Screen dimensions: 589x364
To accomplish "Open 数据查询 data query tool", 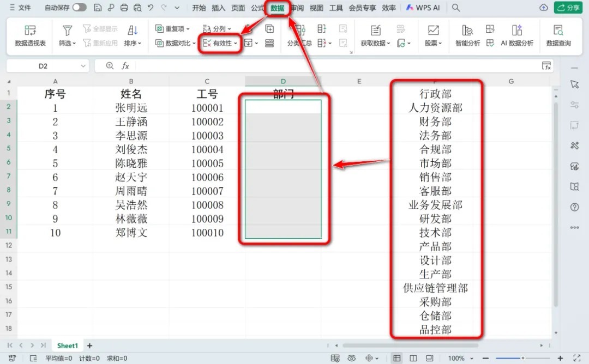I will coord(558,35).
